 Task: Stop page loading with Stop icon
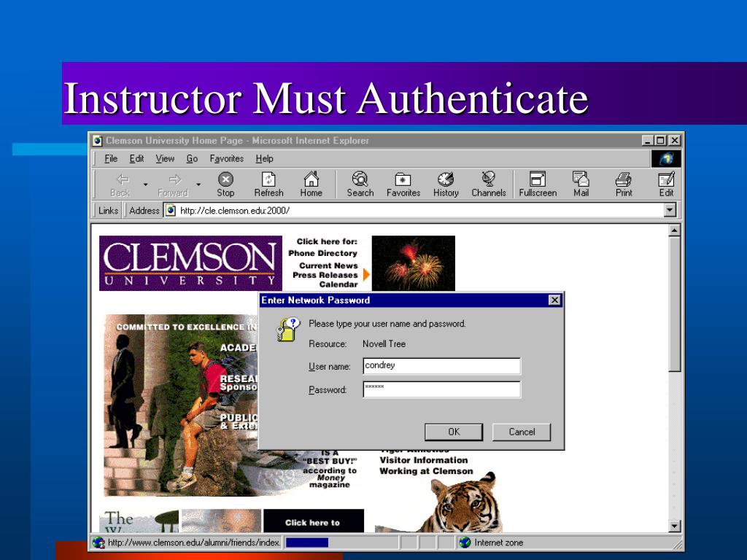point(225,179)
